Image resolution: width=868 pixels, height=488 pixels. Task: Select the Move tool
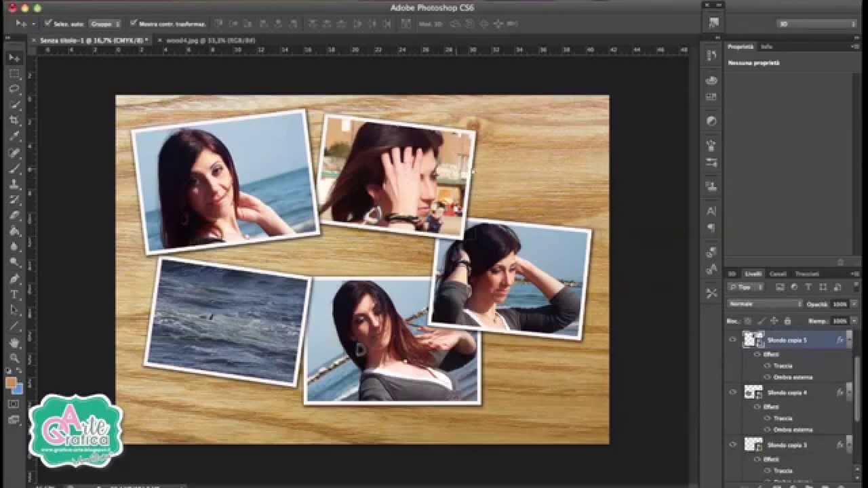point(14,58)
